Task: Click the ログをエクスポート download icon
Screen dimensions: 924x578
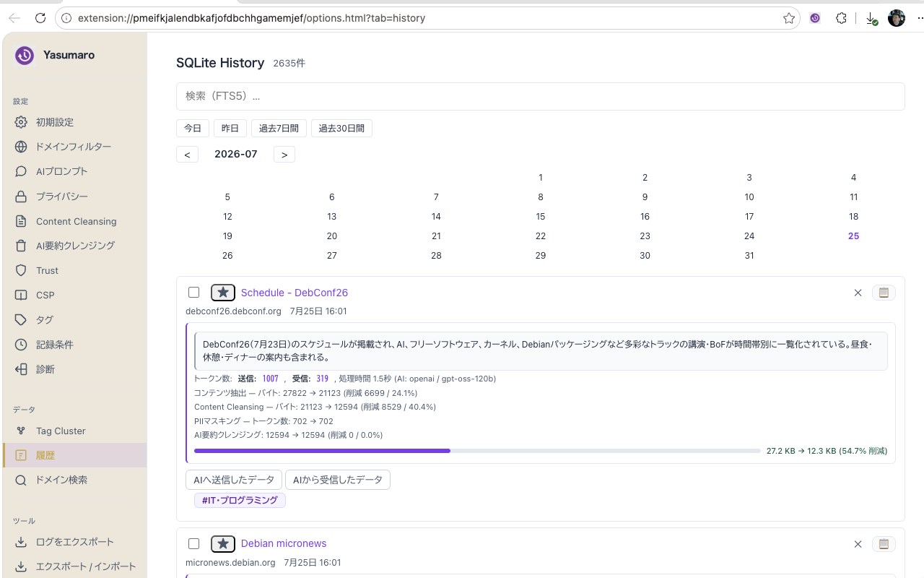Action: 21,542
